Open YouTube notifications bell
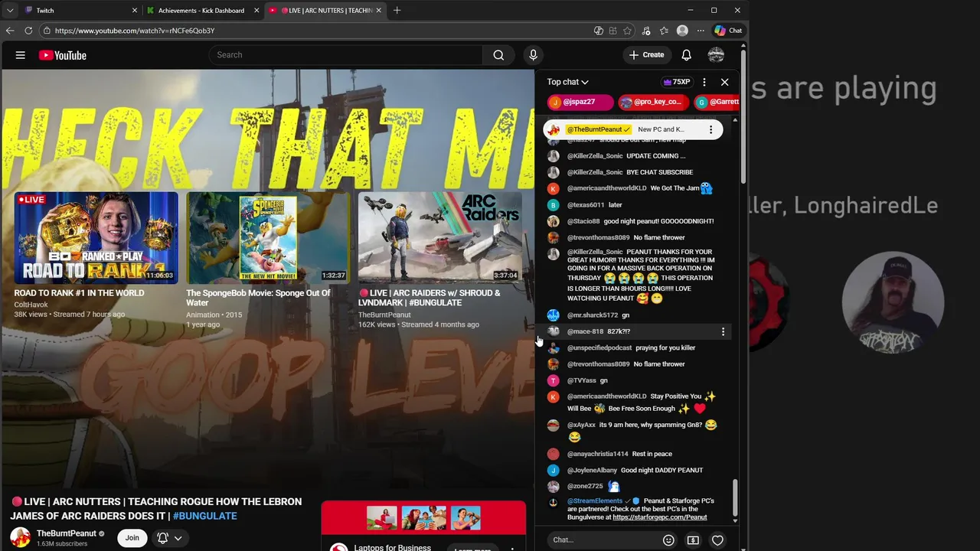This screenshot has width=980, height=551. click(687, 55)
